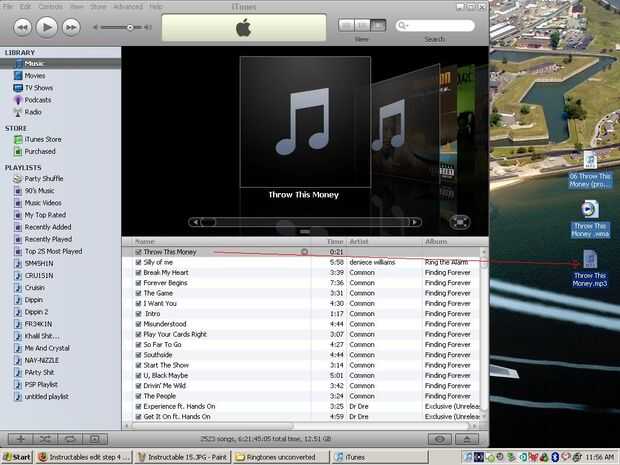Select the Throw This Money .wma desktop file
The width and height of the screenshot is (620, 465).
590,219
